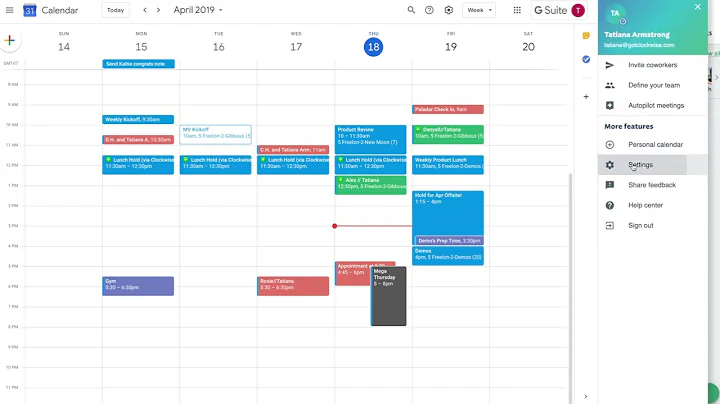Open the Week view dropdown

pos(479,10)
